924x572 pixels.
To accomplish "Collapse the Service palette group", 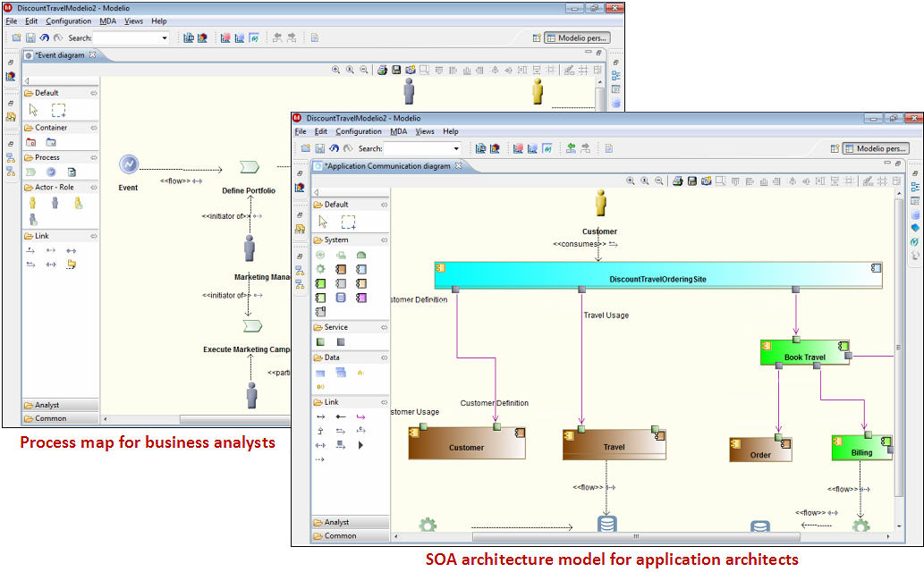I will click(x=385, y=327).
